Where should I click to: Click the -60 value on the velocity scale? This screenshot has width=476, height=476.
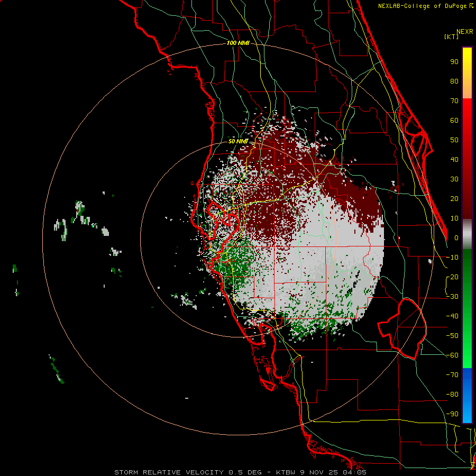pos(452,355)
